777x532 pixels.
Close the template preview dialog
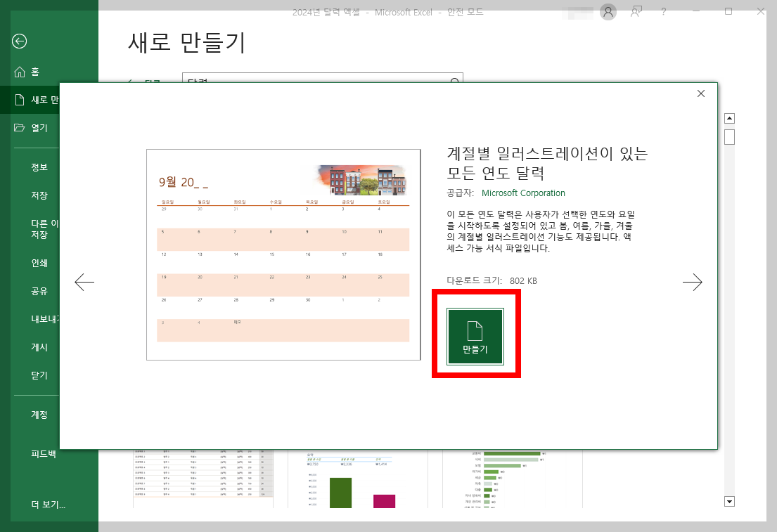pyautogui.click(x=700, y=93)
